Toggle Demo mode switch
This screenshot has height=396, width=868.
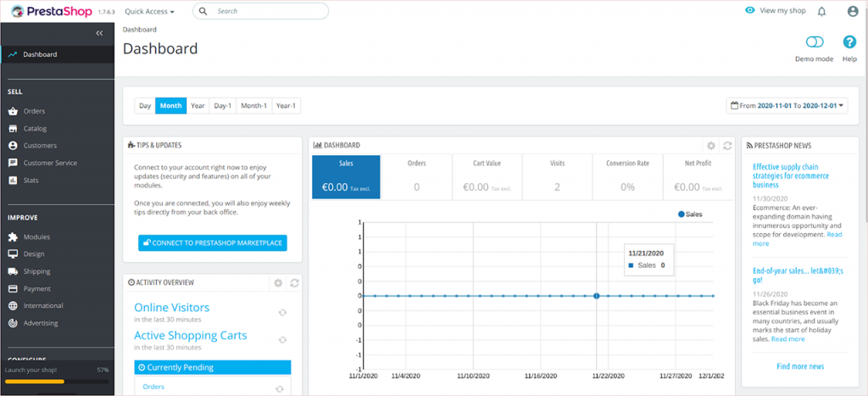coord(815,42)
